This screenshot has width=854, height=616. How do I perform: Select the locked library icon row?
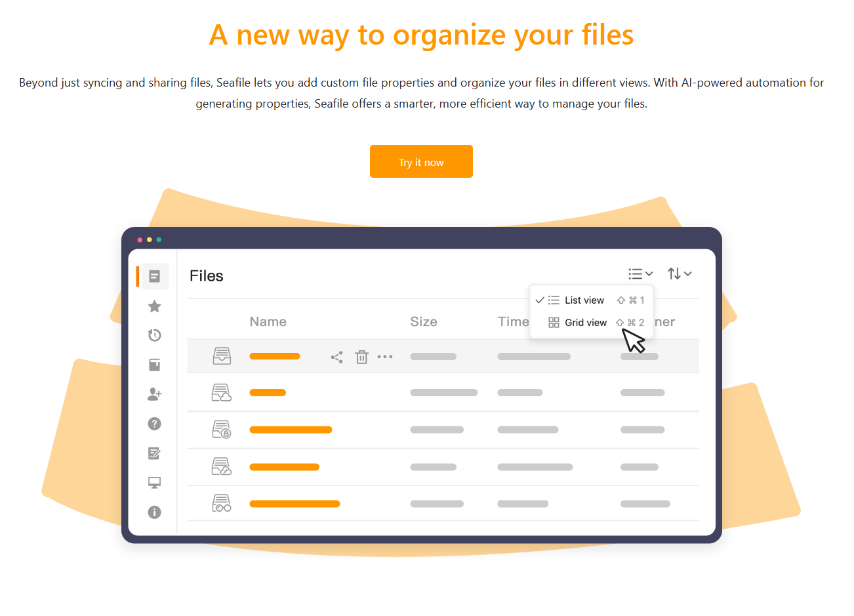coord(222,430)
